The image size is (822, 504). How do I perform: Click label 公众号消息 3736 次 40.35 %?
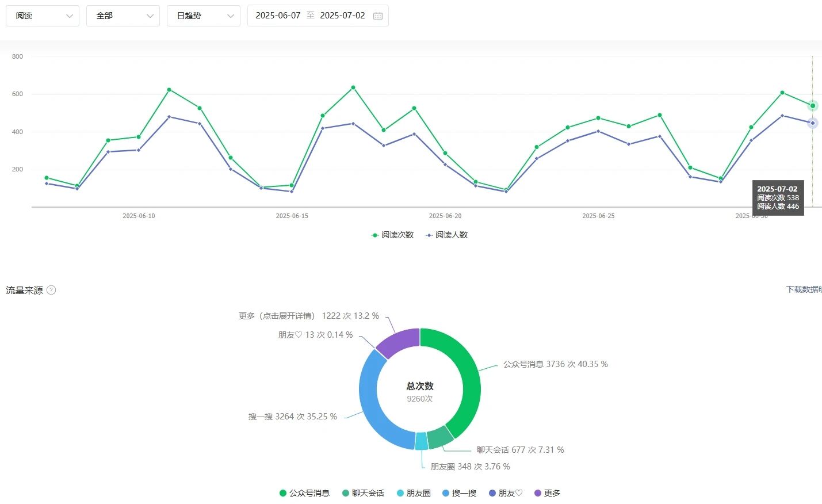click(x=556, y=364)
